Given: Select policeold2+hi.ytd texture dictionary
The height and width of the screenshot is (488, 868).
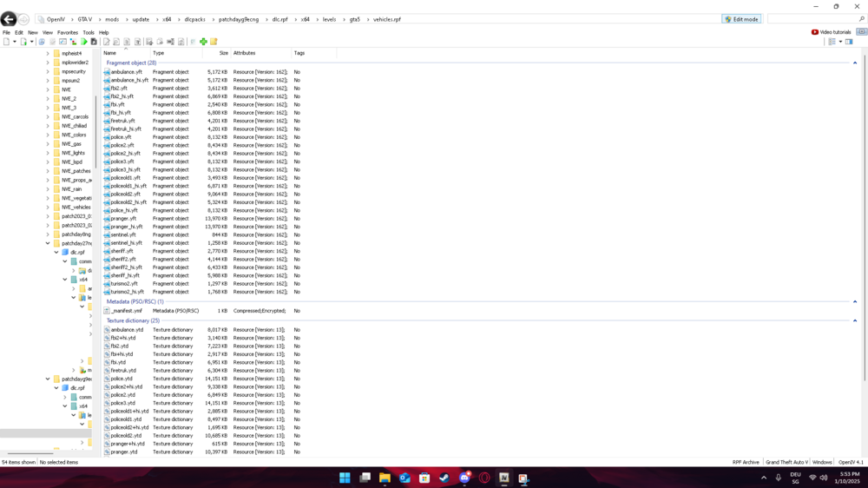Looking at the screenshot, I should [x=129, y=427].
